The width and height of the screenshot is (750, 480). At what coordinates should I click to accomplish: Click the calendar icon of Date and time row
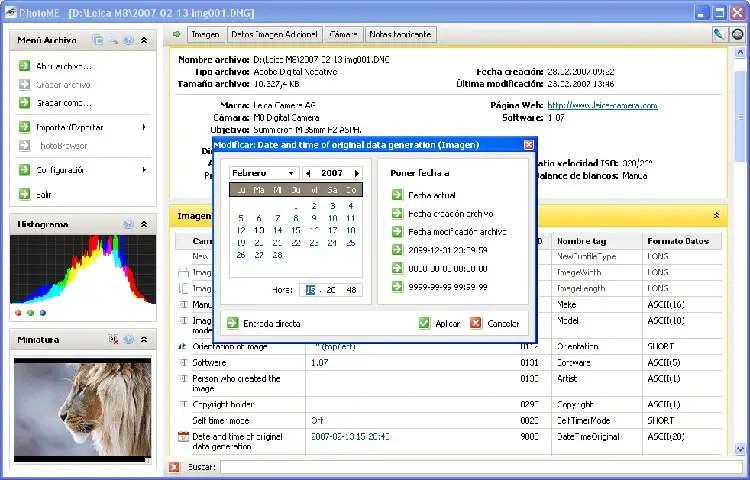pyautogui.click(x=183, y=436)
